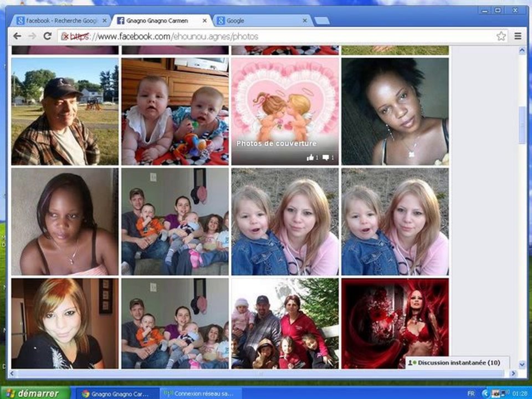The height and width of the screenshot is (399, 532).
Task: Click the horizontal scrollbar's right arrow
Action: (x=513, y=374)
